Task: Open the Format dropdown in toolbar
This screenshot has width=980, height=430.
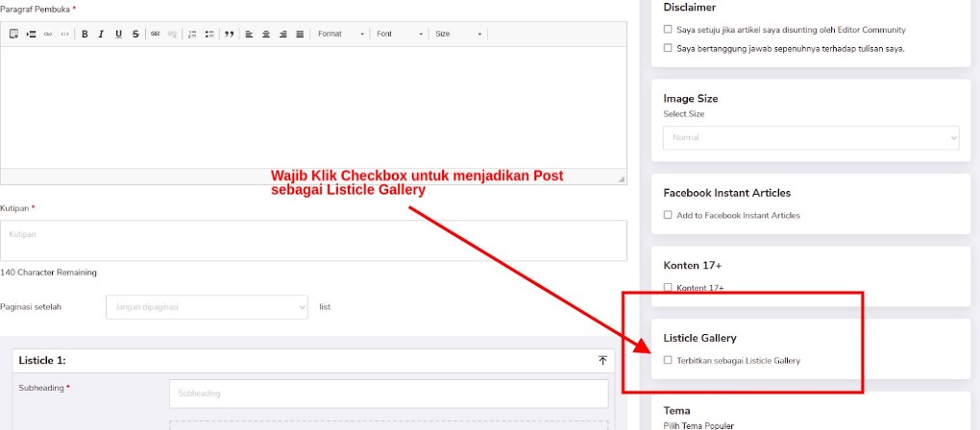Action: (x=341, y=35)
